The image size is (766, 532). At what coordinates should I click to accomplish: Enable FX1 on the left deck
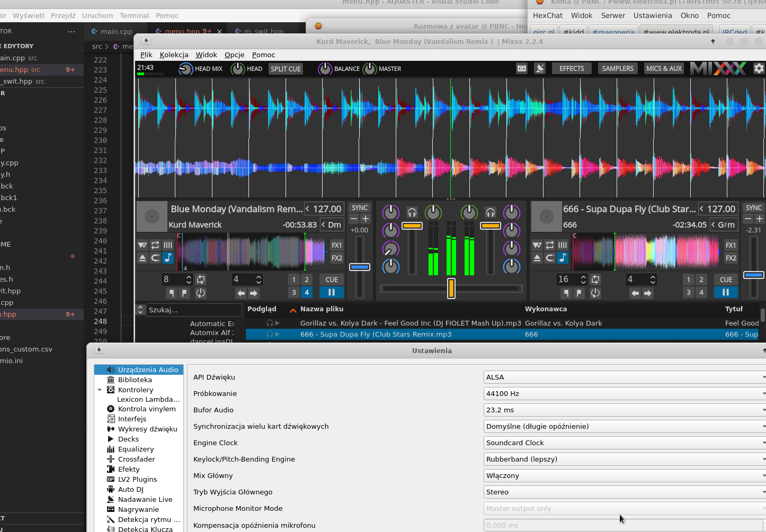pos(337,245)
